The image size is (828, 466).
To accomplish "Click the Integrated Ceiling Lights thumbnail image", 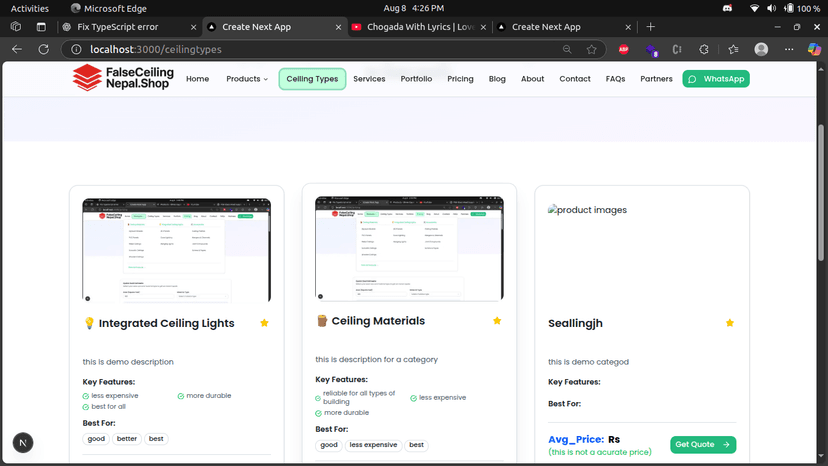I will tap(176, 250).
